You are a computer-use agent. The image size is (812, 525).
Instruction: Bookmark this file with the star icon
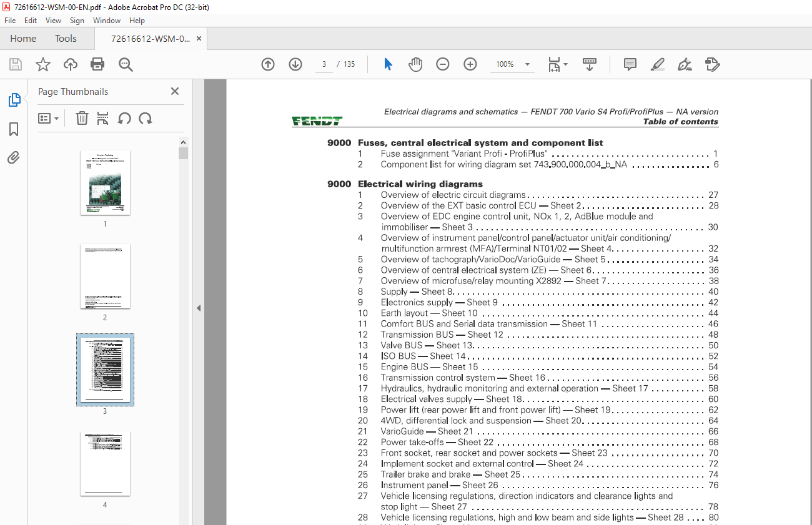[x=42, y=64]
